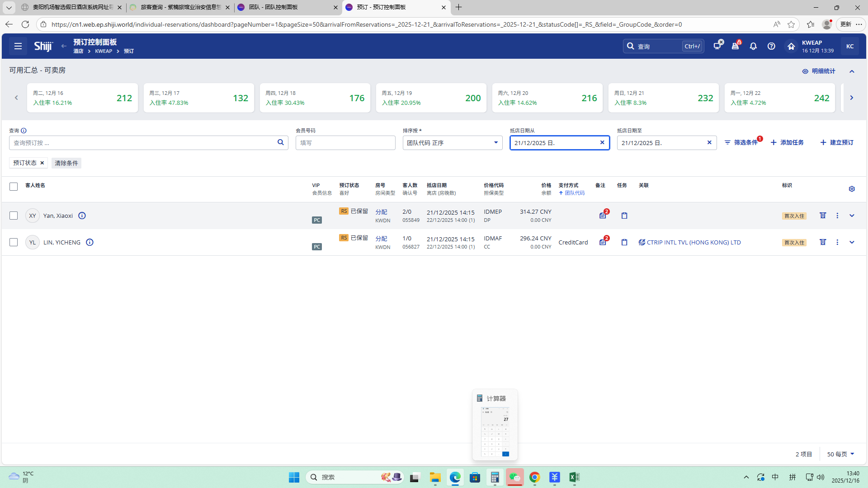
Task: Click info icon next to Yan, Xiaoxi
Action: coord(82,216)
